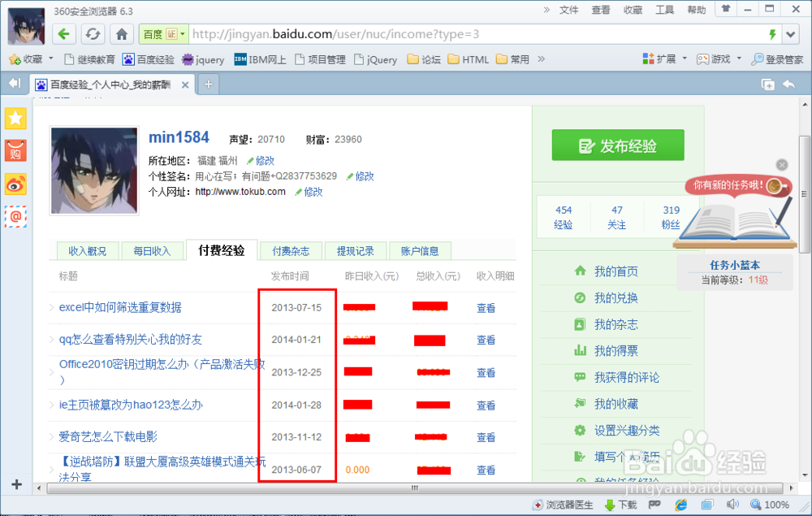
Task: Click the horizontal scrollbar thumb
Action: tap(414, 488)
